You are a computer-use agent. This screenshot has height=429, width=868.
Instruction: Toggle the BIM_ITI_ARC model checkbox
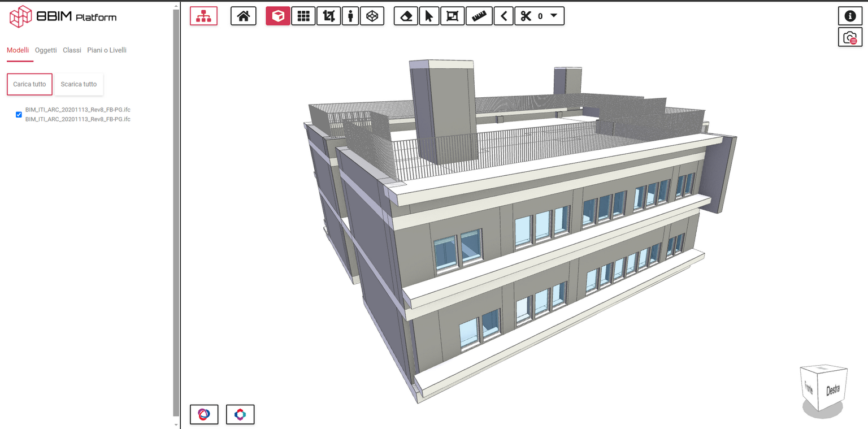[19, 114]
